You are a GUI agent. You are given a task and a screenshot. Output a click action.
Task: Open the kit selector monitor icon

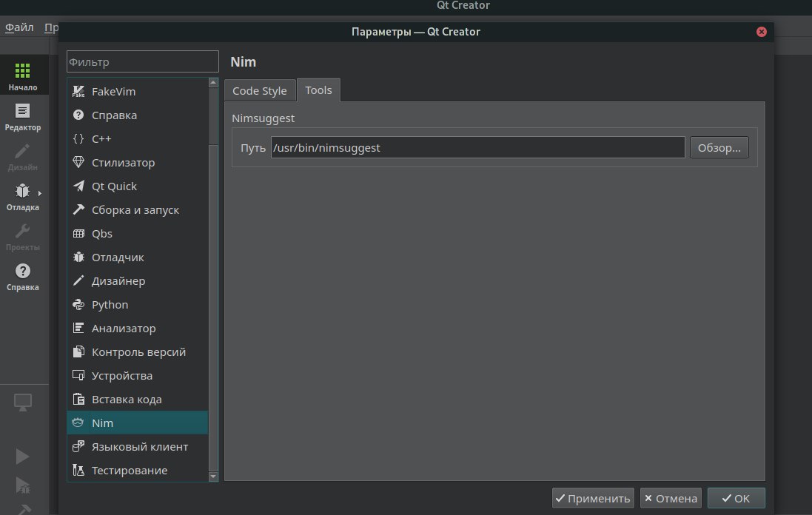23,403
